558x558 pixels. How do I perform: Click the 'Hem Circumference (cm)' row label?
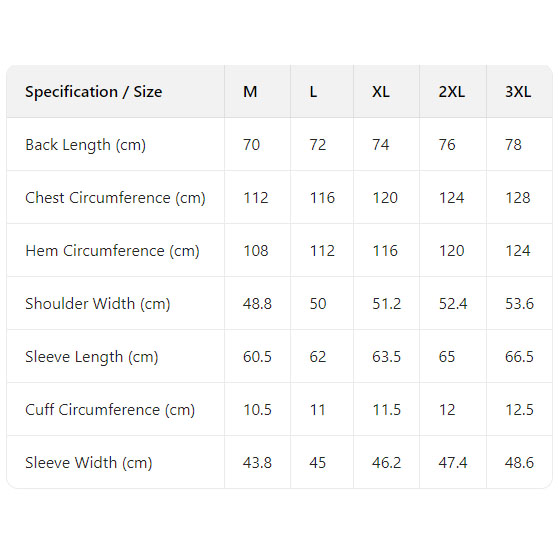[x=112, y=251]
